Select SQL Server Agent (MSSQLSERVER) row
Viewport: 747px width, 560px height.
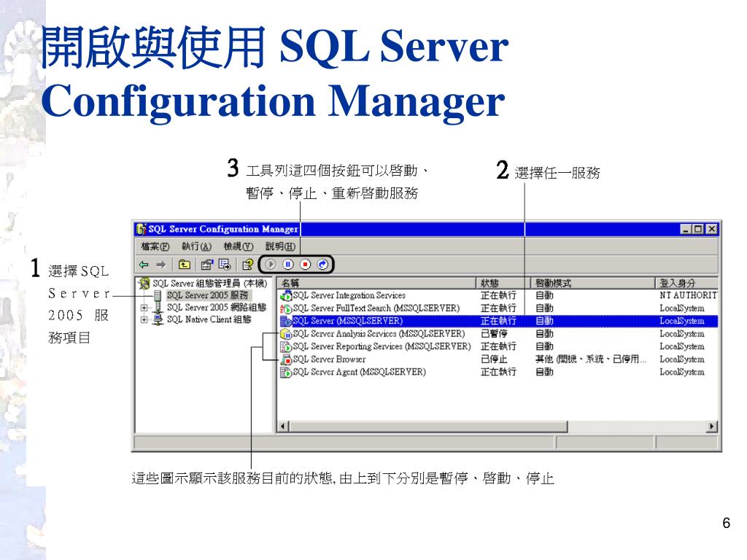coord(359,372)
